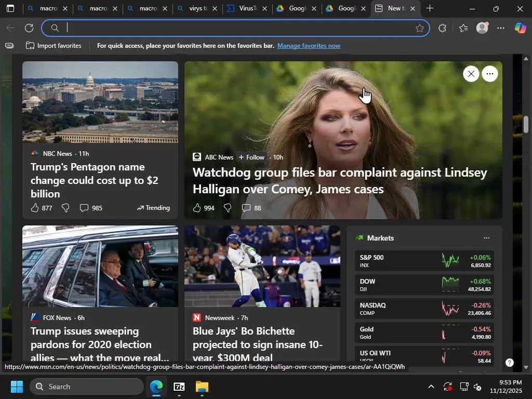Open the Pentagon aerial photo thumbnail

(x=100, y=102)
